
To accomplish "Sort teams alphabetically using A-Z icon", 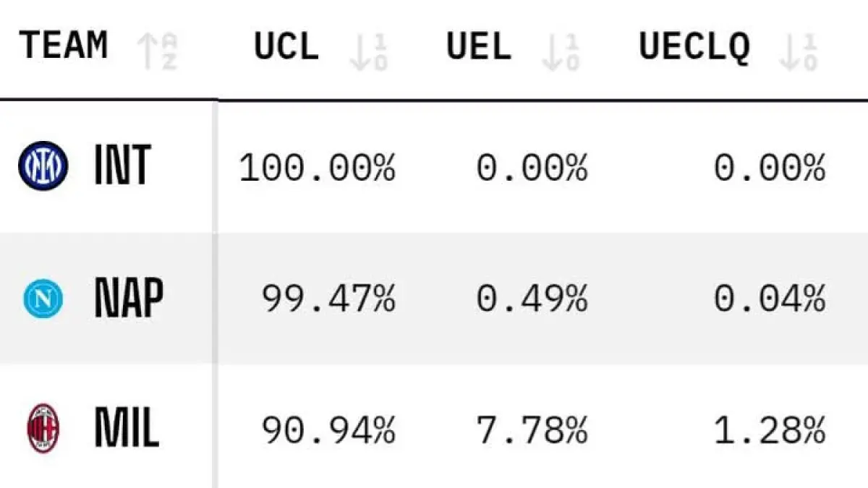I will pyautogui.click(x=158, y=50).
